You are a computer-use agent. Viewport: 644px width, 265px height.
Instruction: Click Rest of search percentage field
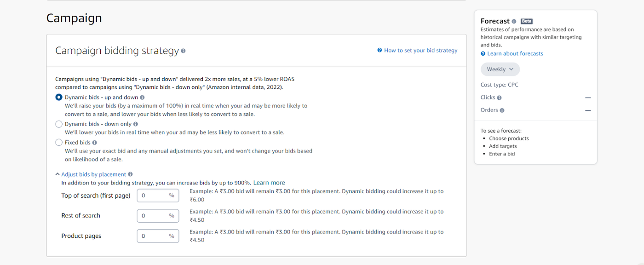click(158, 216)
